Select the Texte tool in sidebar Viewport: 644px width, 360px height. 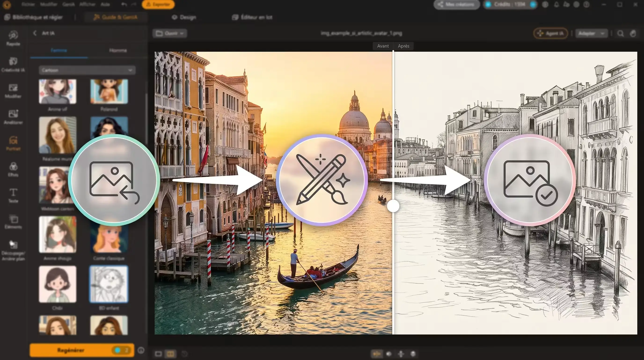(x=13, y=195)
